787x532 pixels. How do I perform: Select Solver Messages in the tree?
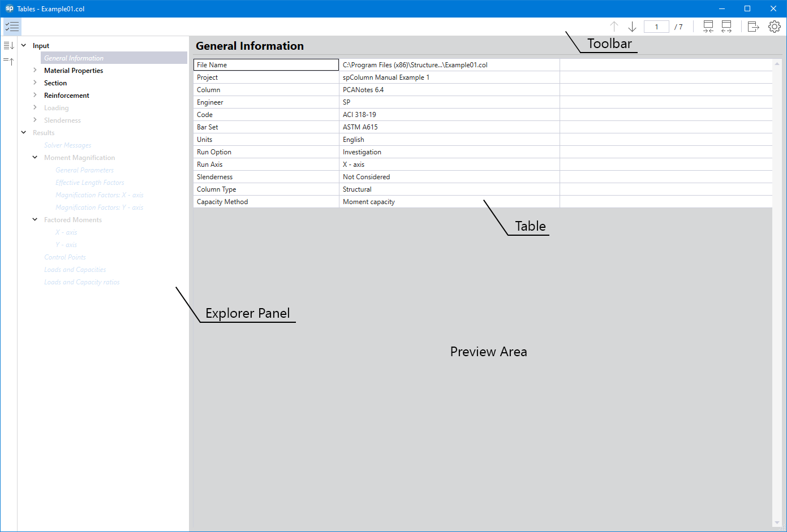click(67, 145)
